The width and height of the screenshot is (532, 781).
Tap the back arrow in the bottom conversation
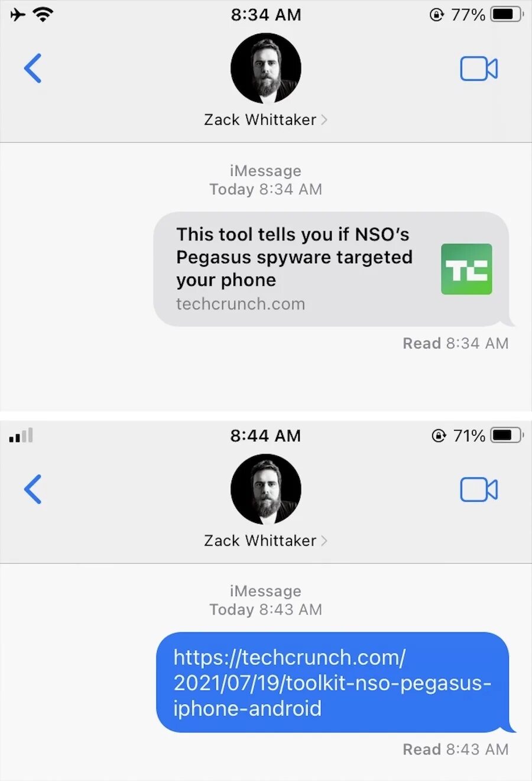(x=33, y=489)
